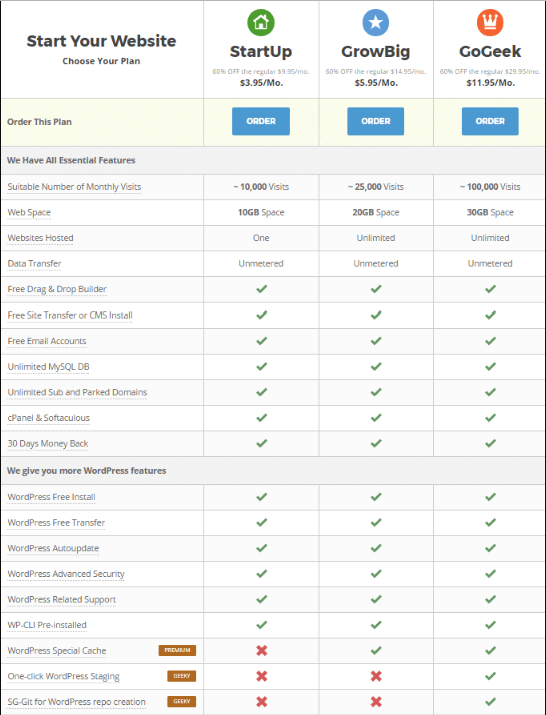This screenshot has width=546, height=715.
Task: Select the StartUp plan title
Action: [261, 52]
